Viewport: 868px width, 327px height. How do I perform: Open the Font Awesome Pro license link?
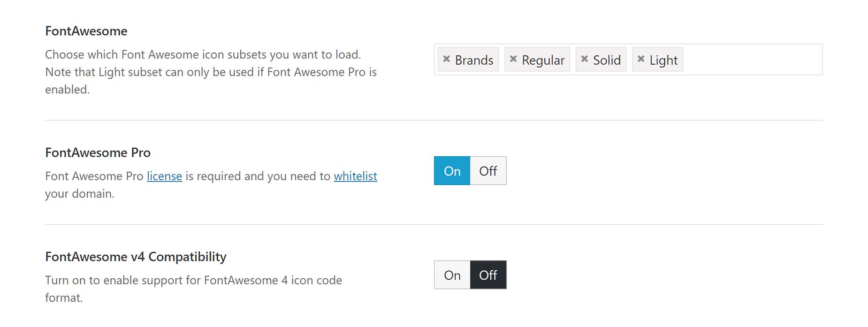coord(164,176)
